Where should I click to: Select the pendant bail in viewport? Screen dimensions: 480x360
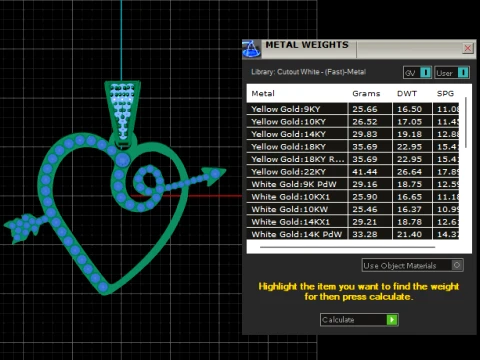tap(122, 113)
